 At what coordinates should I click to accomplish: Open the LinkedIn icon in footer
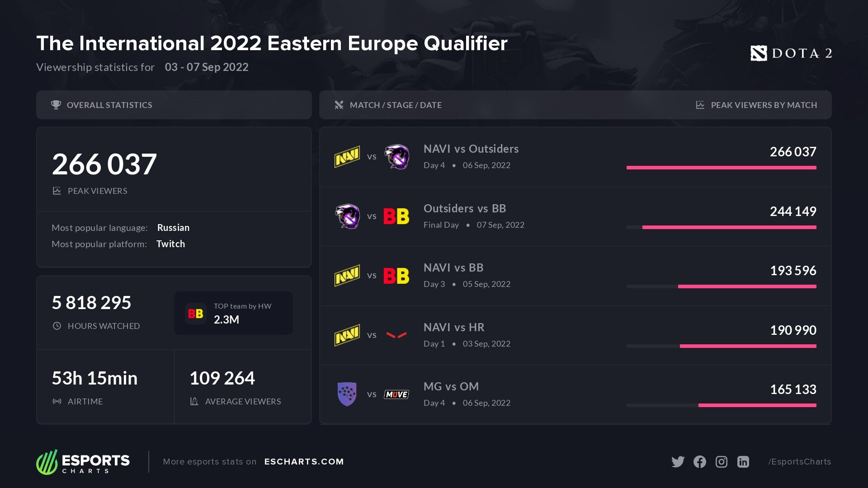click(x=743, y=462)
